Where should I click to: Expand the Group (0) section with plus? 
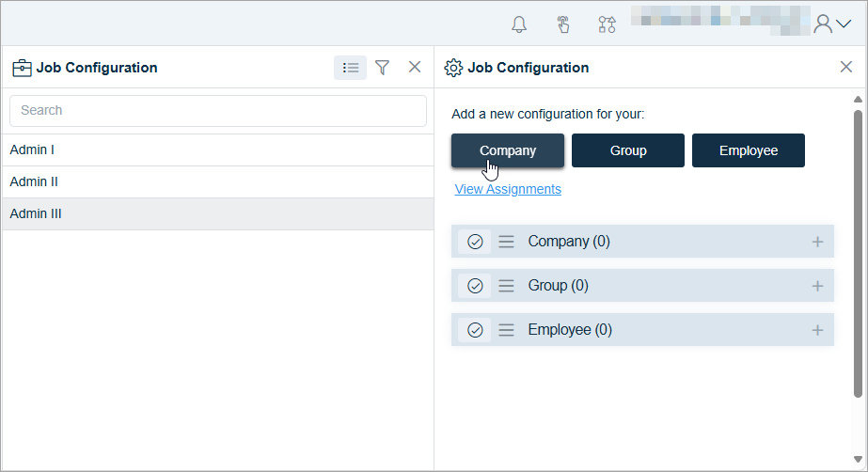(x=817, y=286)
